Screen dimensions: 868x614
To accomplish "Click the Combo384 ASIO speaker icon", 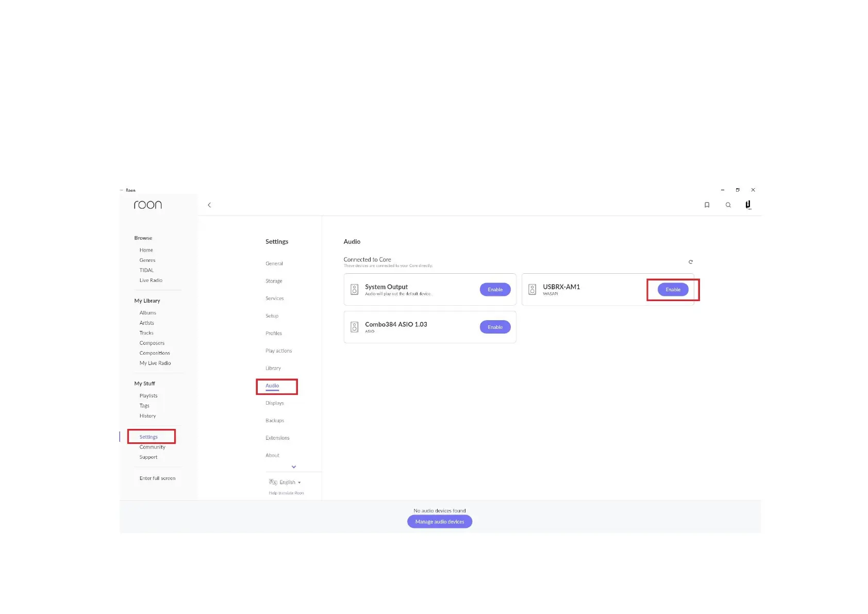I will tap(355, 327).
